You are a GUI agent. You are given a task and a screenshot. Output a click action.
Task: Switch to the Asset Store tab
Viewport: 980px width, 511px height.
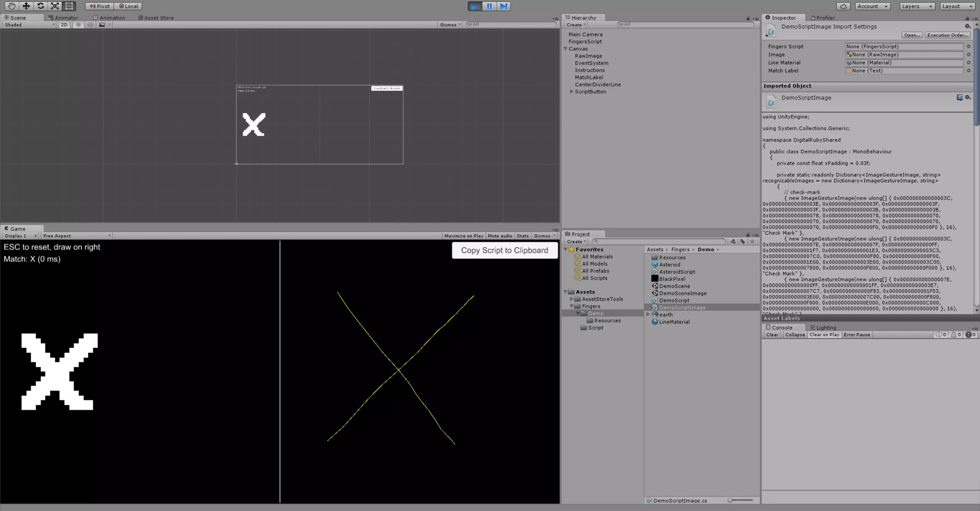tap(156, 17)
